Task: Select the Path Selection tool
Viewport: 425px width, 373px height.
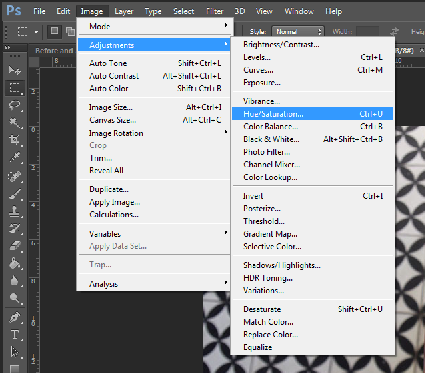Action: pyautogui.click(x=14, y=352)
